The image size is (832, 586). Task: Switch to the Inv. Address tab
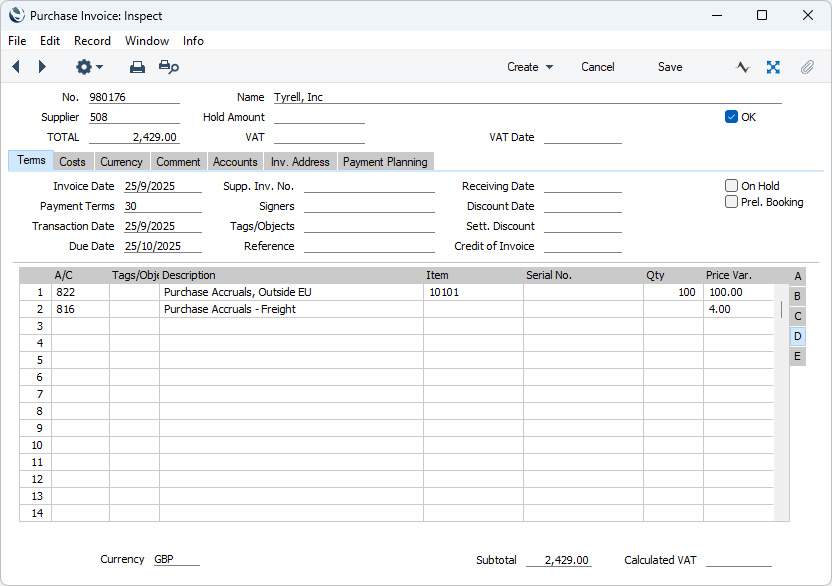300,162
